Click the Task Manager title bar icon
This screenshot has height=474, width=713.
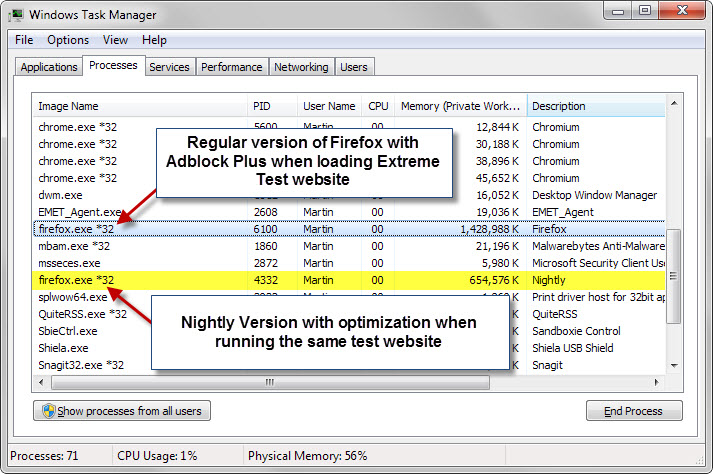click(16, 15)
